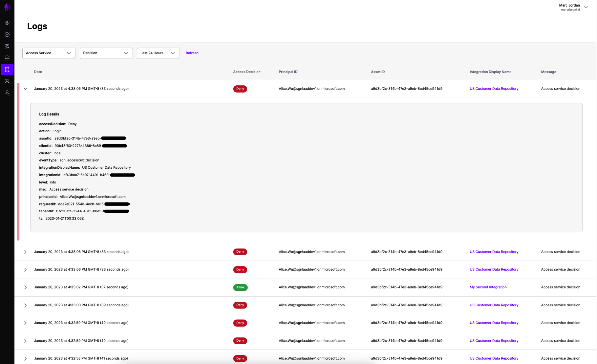Image resolution: width=597 pixels, height=364 pixels.
Task: Collapse the expanded first log row
Action: tap(25, 89)
